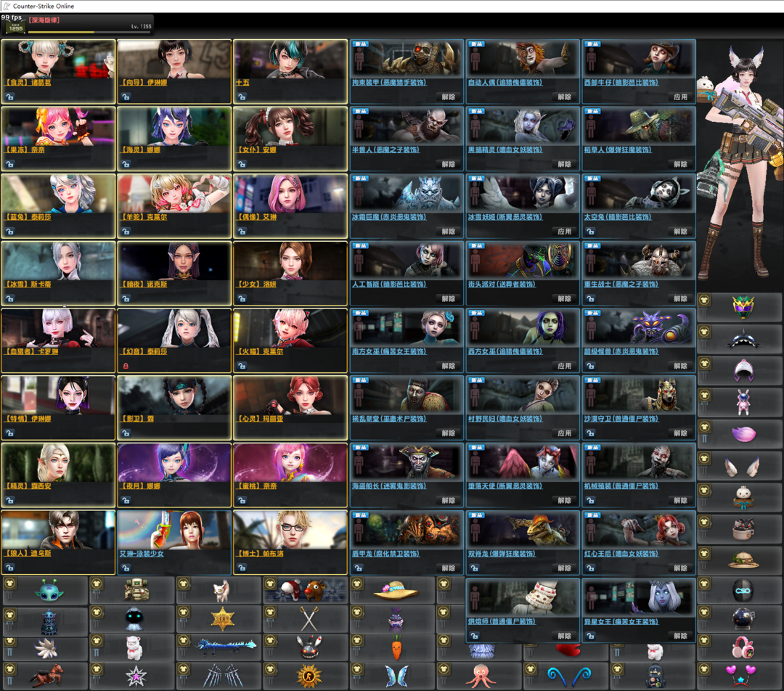This screenshot has width=784, height=691.
Task: Click the 【冰雪】斯卡蒂 name link
Action: [x=28, y=284]
